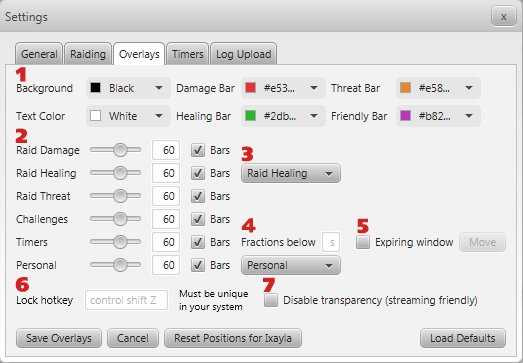Screen dimensions: 523x363
Task: Open the Friendly Bar color dropdown
Action: point(438,116)
